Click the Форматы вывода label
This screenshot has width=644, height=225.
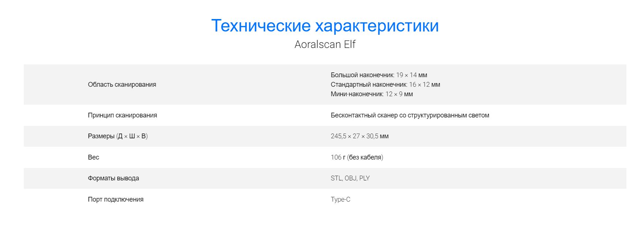(113, 178)
